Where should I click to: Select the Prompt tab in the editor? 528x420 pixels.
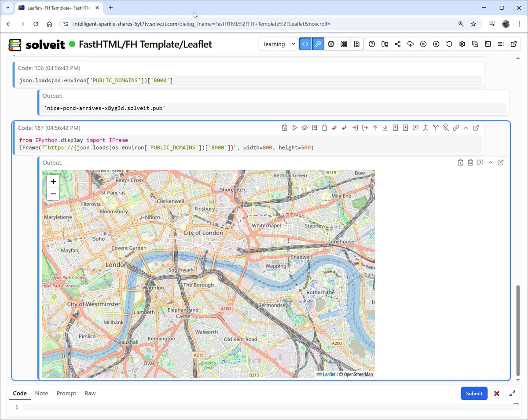click(x=66, y=393)
